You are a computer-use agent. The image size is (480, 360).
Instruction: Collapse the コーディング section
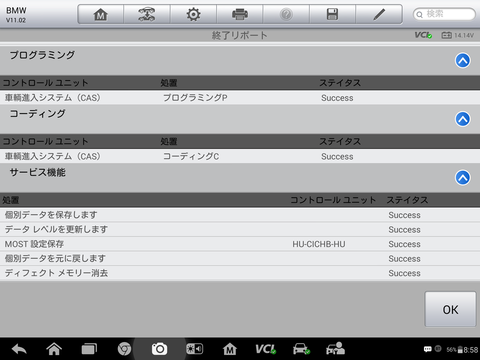coord(463,119)
